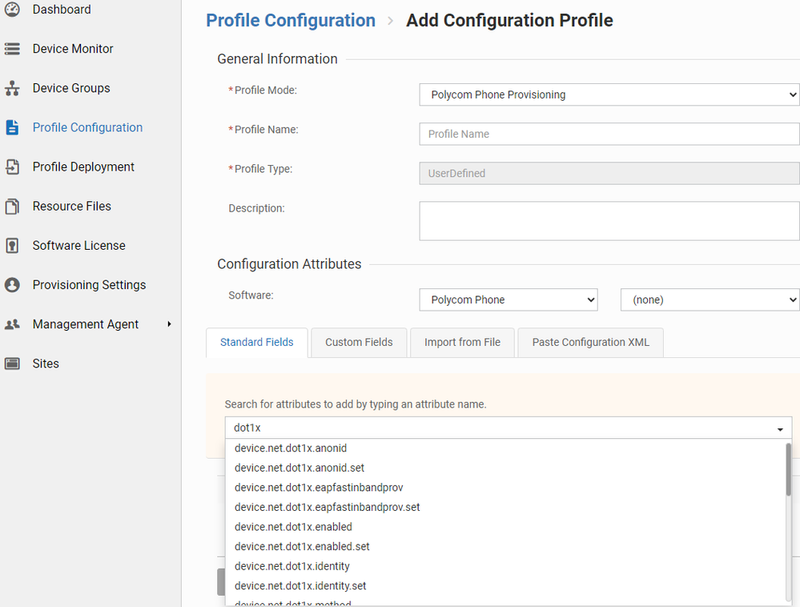This screenshot has width=800, height=607.
Task: Click Profile Configuration breadcrumb link
Action: tap(291, 20)
